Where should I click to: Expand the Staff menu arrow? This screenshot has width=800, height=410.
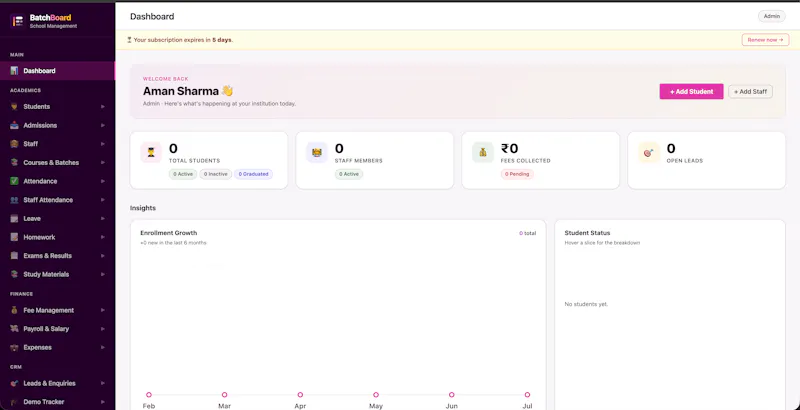pyautogui.click(x=103, y=144)
